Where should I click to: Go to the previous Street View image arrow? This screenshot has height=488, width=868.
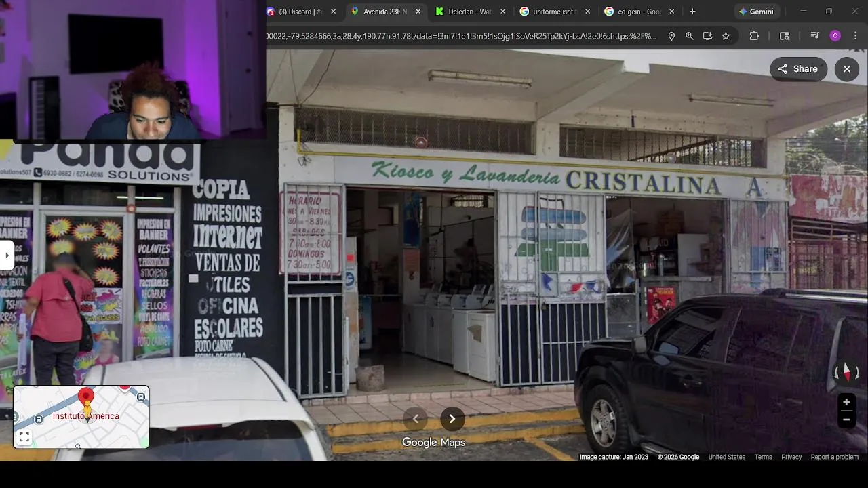click(415, 419)
